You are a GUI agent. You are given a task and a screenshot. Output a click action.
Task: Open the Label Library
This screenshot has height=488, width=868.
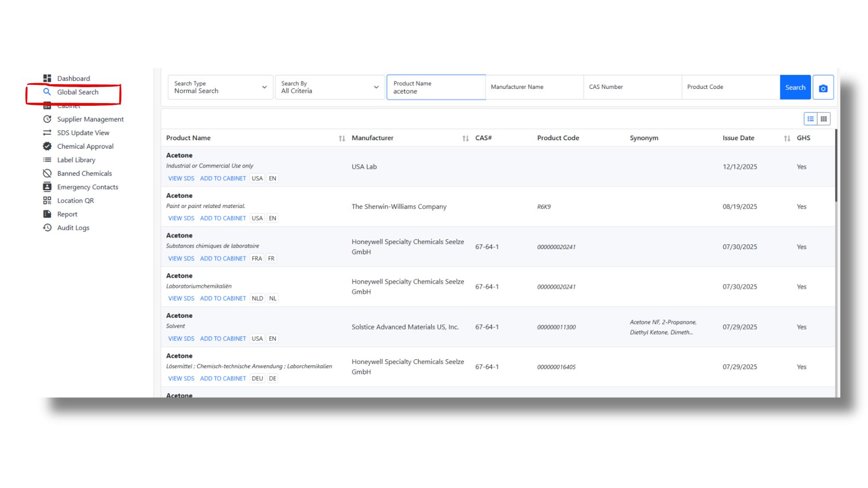click(x=76, y=160)
